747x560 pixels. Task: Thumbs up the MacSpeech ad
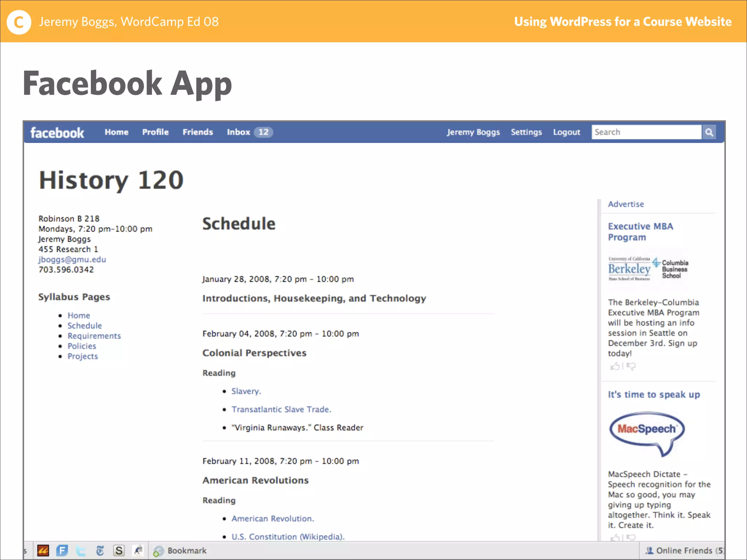[615, 537]
